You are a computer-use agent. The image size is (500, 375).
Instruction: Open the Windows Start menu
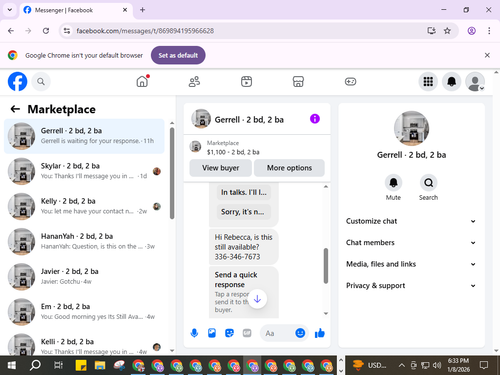click(12, 365)
